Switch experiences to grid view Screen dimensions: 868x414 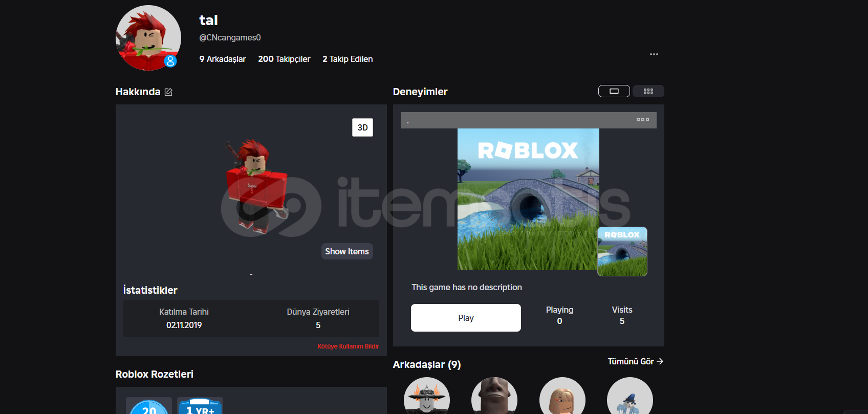(648, 91)
